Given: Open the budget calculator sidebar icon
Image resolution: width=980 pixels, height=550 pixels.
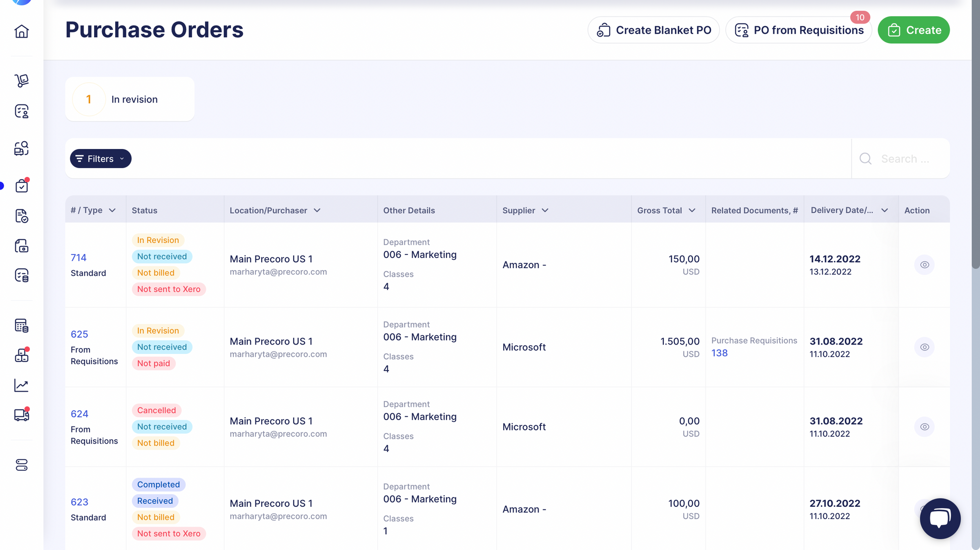Looking at the screenshot, I should pyautogui.click(x=22, y=325).
